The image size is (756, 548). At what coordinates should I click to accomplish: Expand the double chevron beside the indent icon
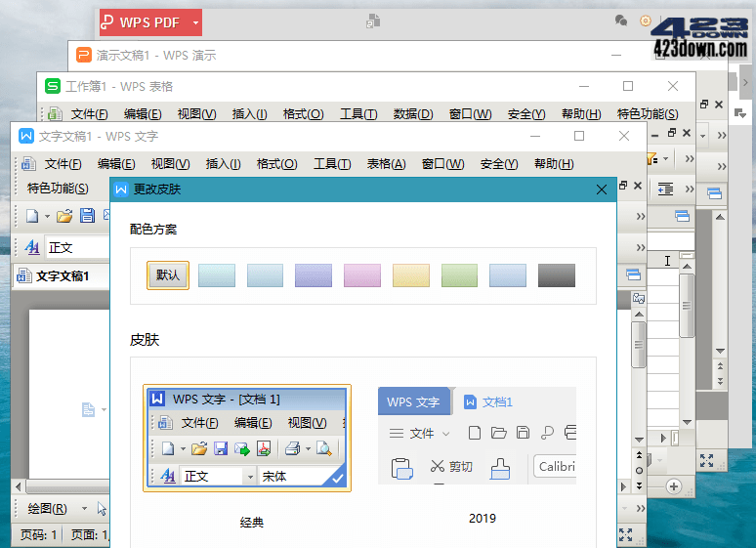(690, 189)
